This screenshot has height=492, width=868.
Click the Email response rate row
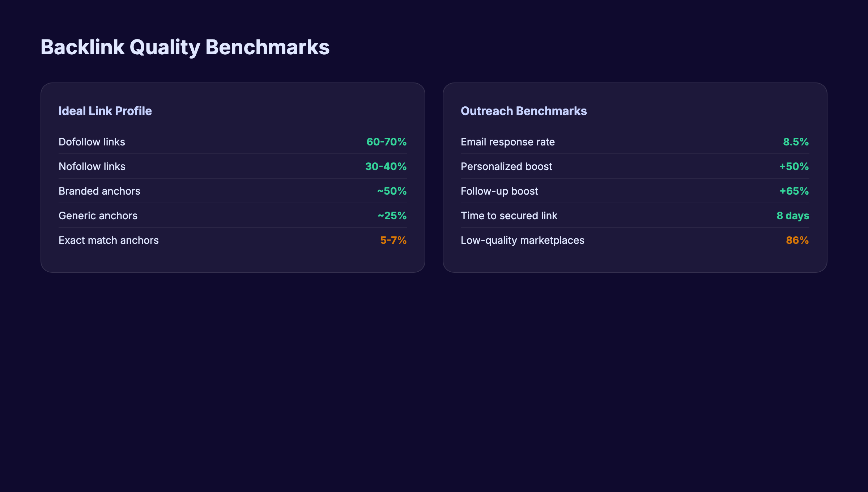click(x=508, y=142)
